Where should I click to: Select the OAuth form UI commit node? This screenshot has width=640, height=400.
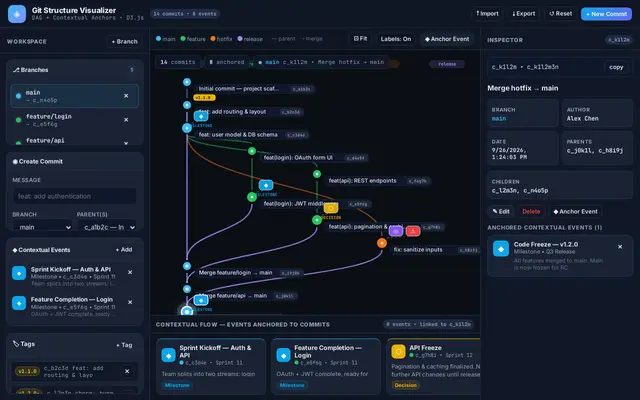point(252,151)
